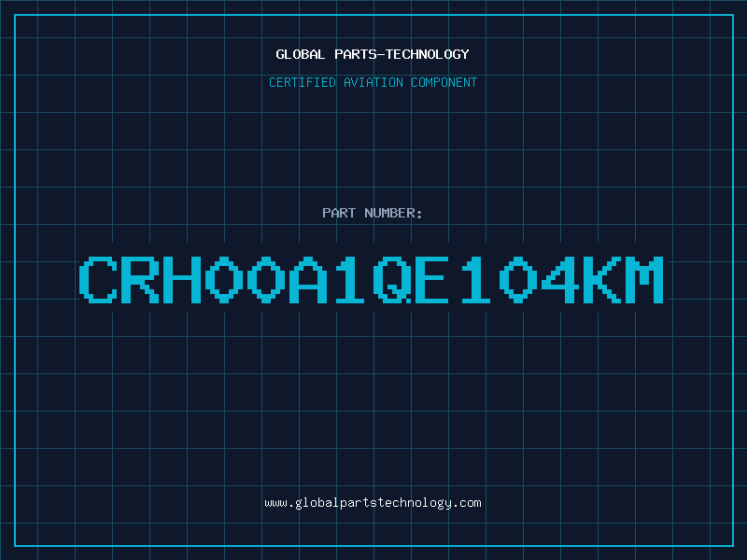Click letter A in the part number
The image size is (747, 560).
pyautogui.click(x=308, y=279)
